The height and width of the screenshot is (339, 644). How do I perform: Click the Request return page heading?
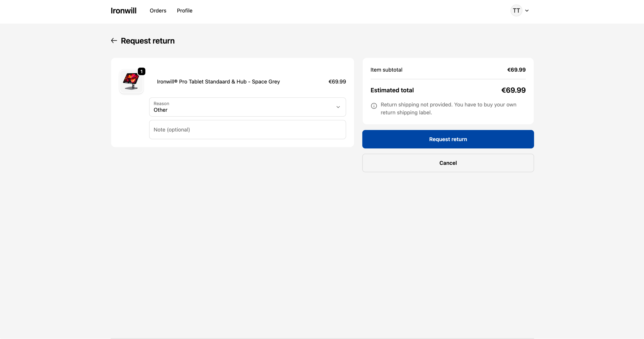[x=147, y=41]
